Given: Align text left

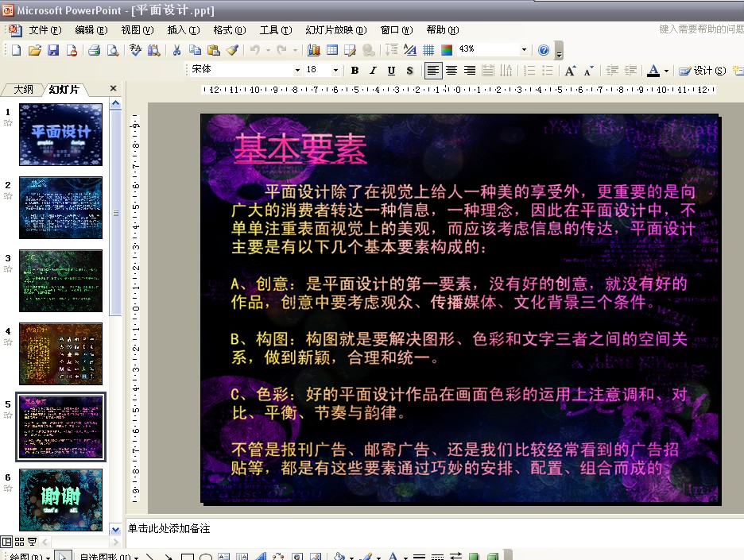Looking at the screenshot, I should 432,71.
